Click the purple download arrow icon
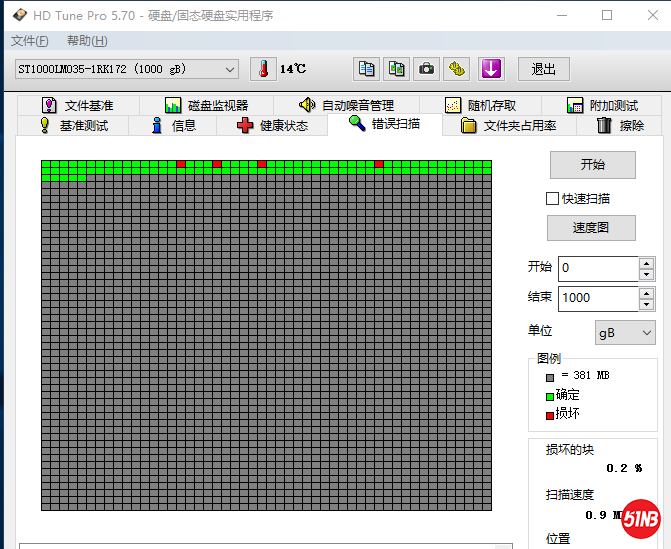 tap(491, 69)
